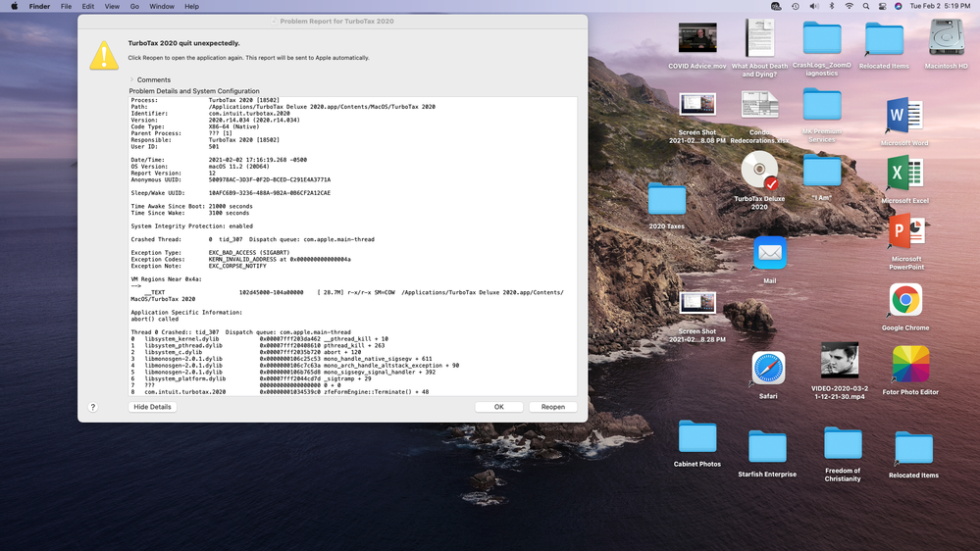Click the "Crashed Thread:" line in report
Image resolution: width=980 pixels, height=551 pixels.
[x=252, y=239]
